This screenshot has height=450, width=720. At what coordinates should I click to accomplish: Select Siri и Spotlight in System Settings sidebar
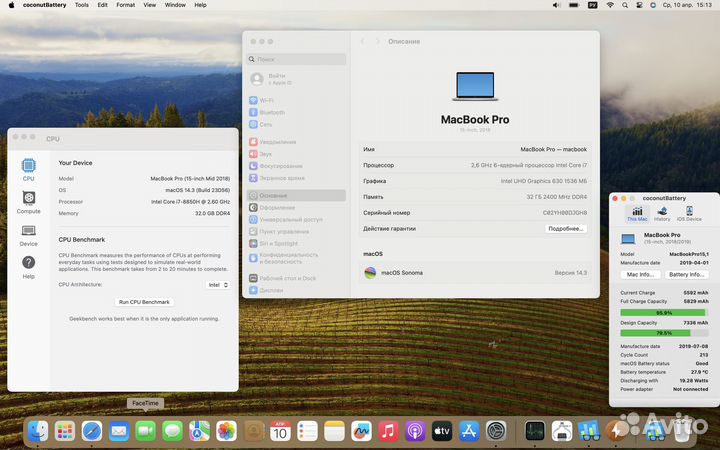tap(274, 243)
